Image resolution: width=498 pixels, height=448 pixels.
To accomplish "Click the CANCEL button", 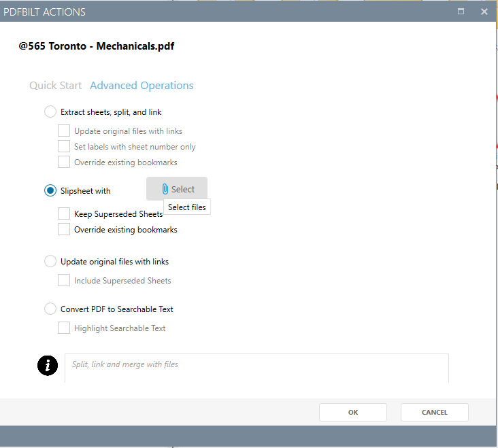I will (435, 412).
